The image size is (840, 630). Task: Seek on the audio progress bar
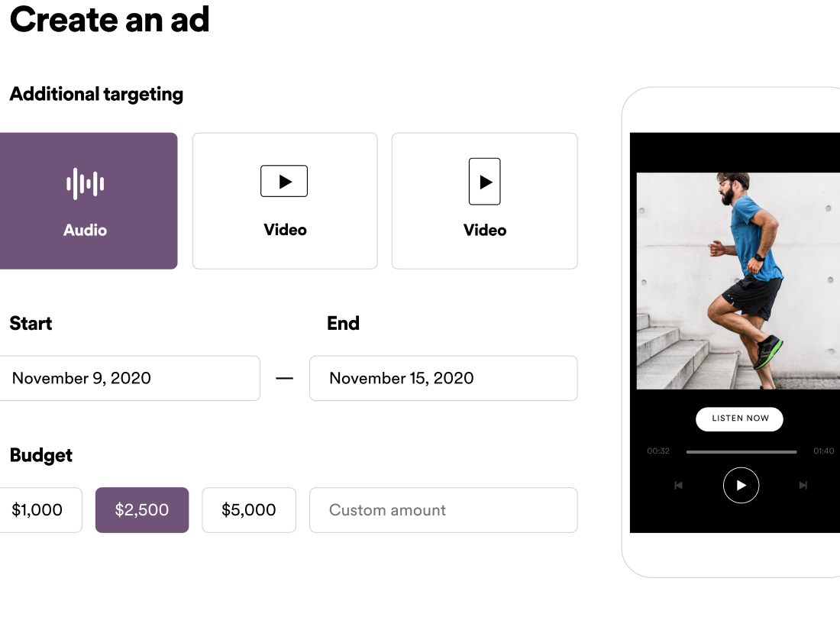tap(741, 451)
